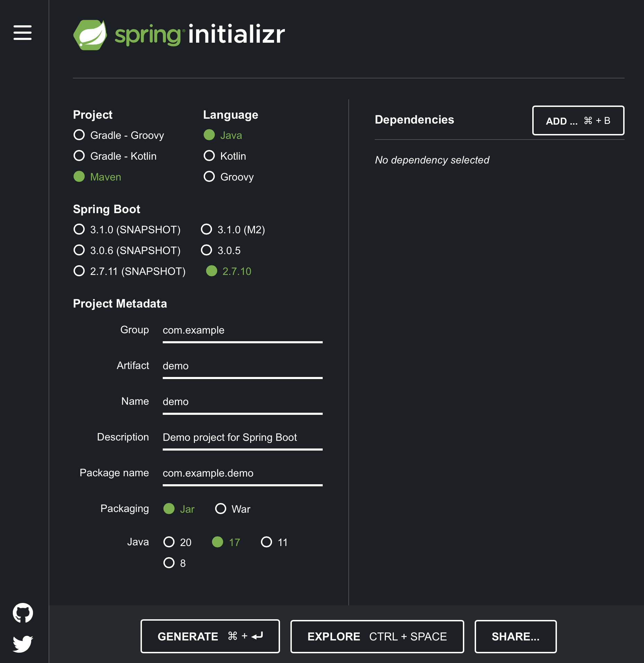Click the EXPLORE button
The width and height of the screenshot is (644, 663).
coord(377,636)
